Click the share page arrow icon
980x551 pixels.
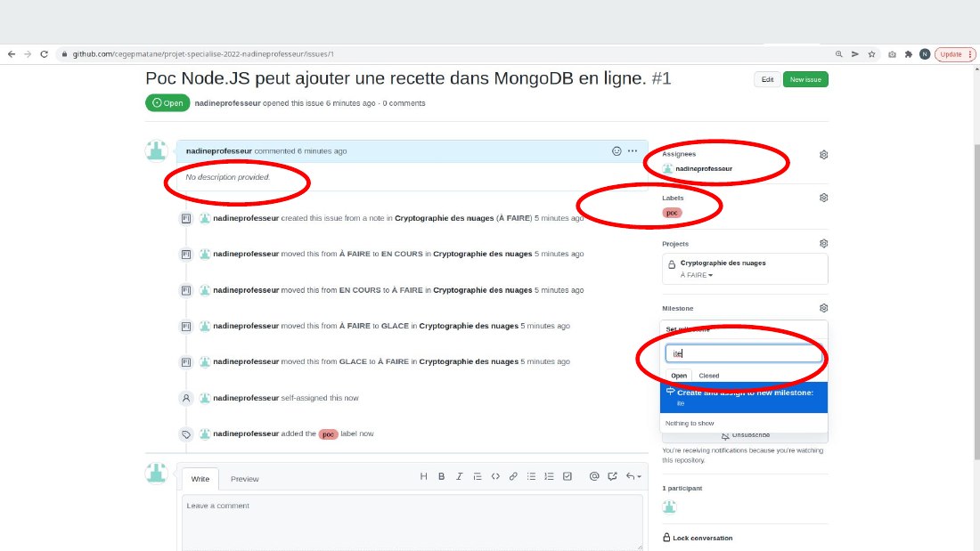pos(855,54)
